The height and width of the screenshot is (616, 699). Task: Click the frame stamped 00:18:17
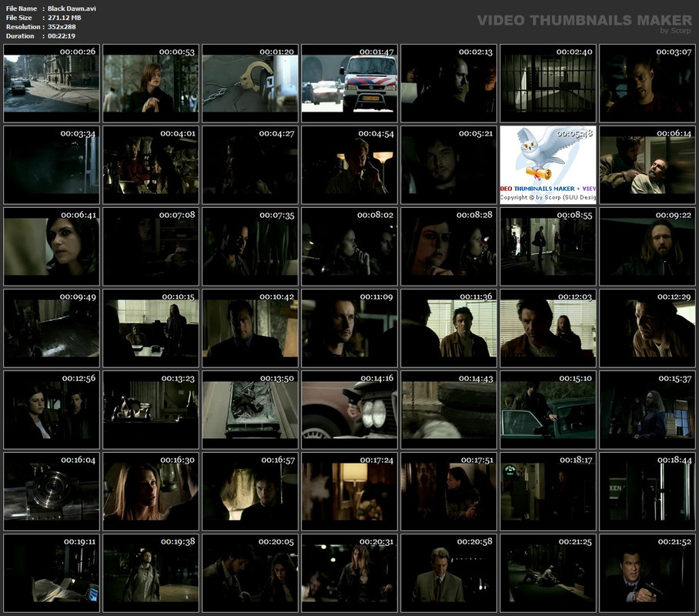point(548,491)
